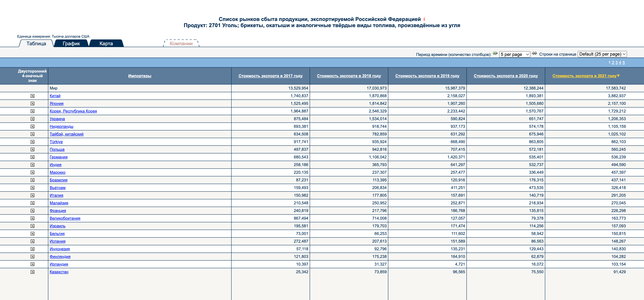The width and height of the screenshot is (644, 300).
Task: Expand the Финляндия row plus icon
Action: [32, 257]
